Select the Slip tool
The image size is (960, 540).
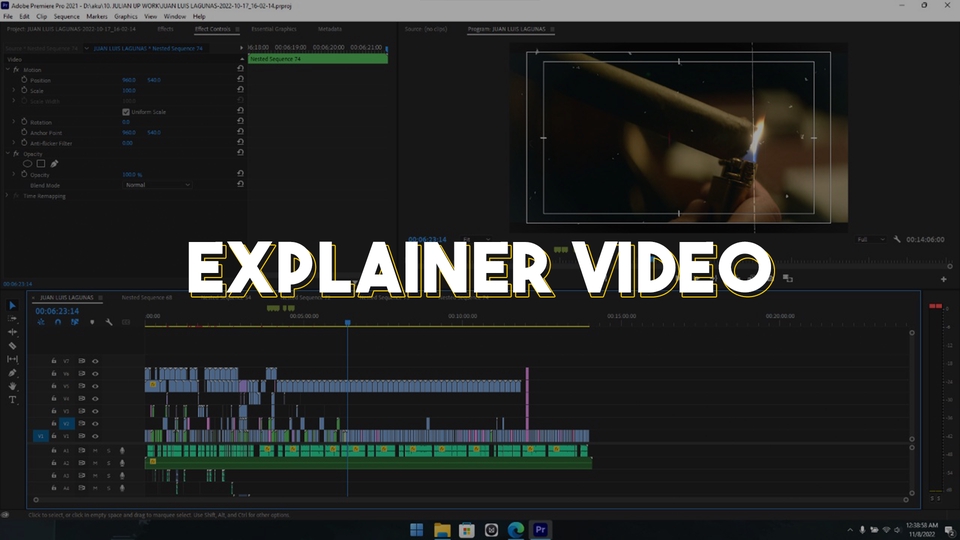point(12,359)
